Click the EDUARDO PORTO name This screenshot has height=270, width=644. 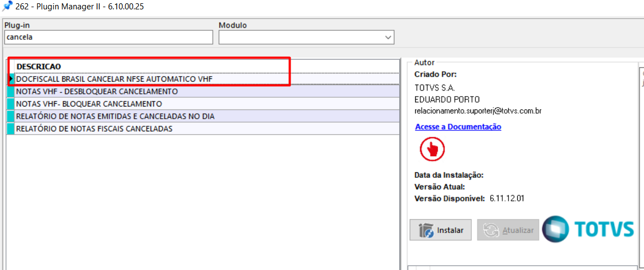click(x=447, y=99)
